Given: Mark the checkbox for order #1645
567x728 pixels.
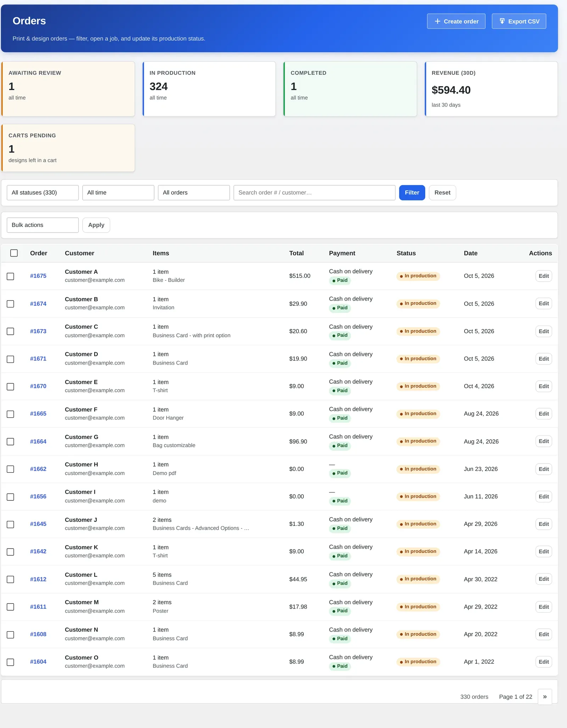Looking at the screenshot, I should pos(11,524).
